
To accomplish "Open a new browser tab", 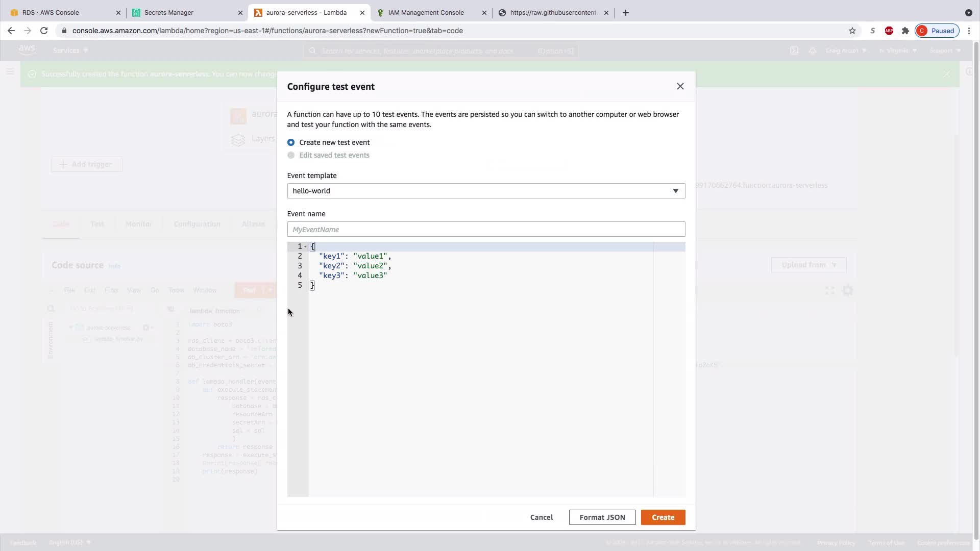I will point(626,12).
